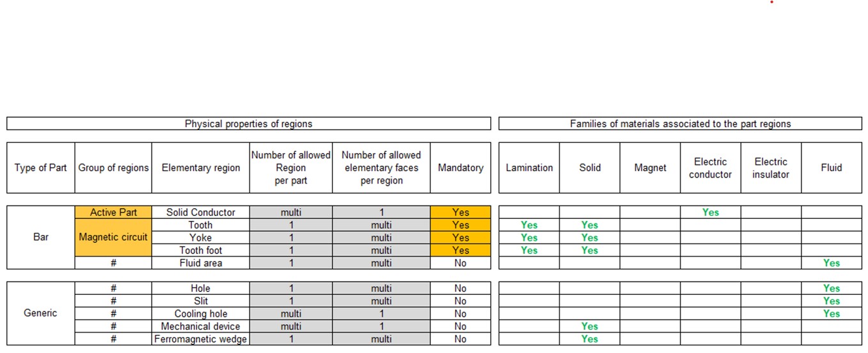Click the 'Mechanical device' region cell
Viewport: 868px width, 353px height.
tap(201, 326)
